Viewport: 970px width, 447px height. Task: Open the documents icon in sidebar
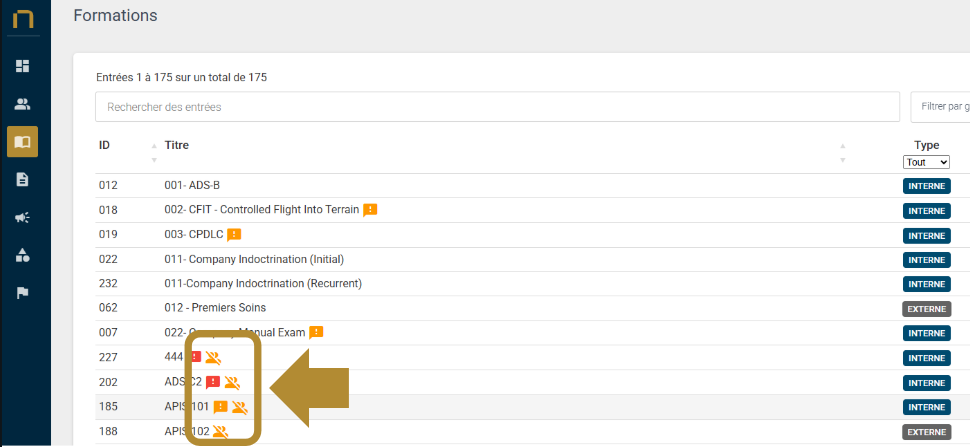(x=23, y=180)
